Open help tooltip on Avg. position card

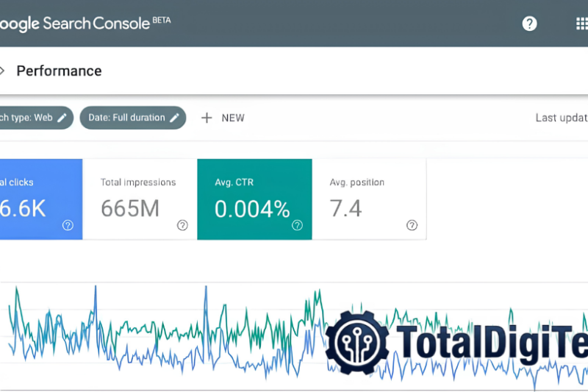pyautogui.click(x=412, y=225)
